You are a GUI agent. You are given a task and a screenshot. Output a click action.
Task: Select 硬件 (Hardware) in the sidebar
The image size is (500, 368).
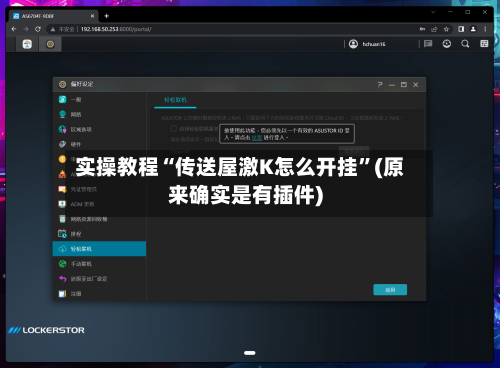(x=99, y=144)
